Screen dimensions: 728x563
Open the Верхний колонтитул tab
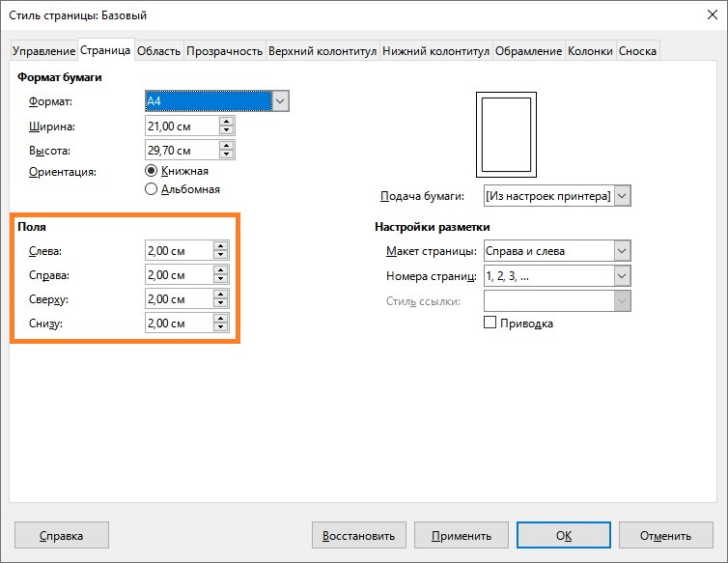click(x=322, y=50)
